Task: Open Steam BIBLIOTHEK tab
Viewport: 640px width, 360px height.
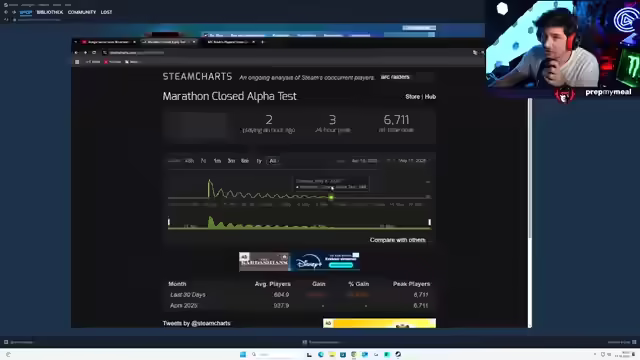Action: click(50, 12)
